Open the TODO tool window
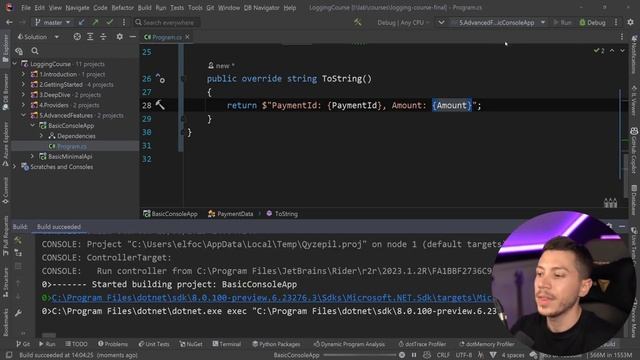Image resolution: width=640 pixels, height=360 pixels. coord(76,344)
